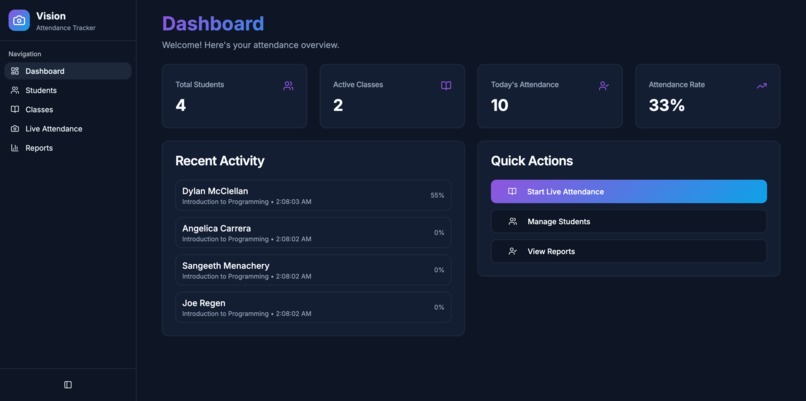The width and height of the screenshot is (806, 401).
Task: Click the Reports bar chart icon in sidebar
Action: tap(15, 148)
